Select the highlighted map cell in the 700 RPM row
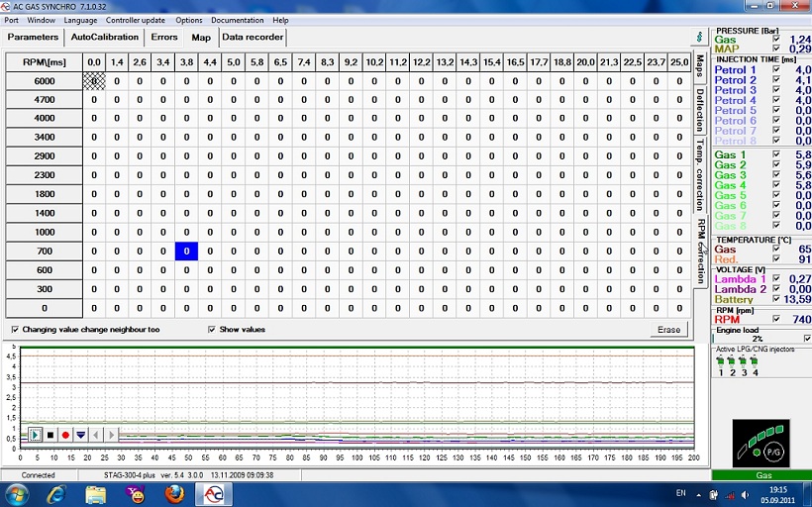The image size is (812, 507). point(187,252)
